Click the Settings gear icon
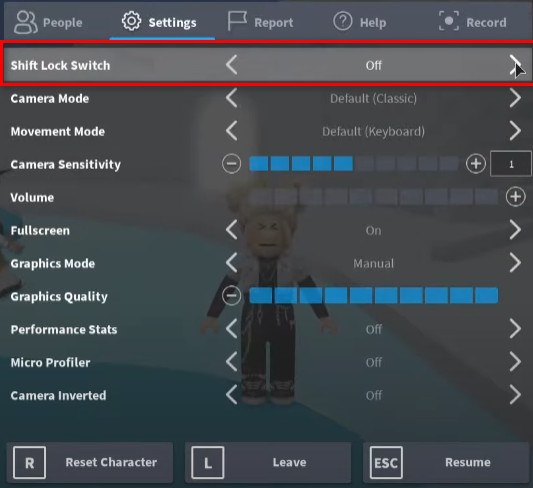 pos(131,21)
